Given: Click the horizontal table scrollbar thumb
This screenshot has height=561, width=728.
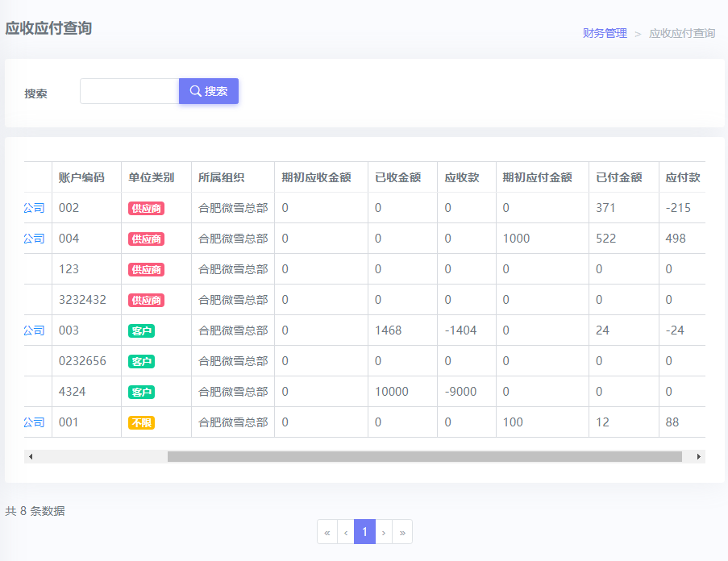Looking at the screenshot, I should point(424,456).
